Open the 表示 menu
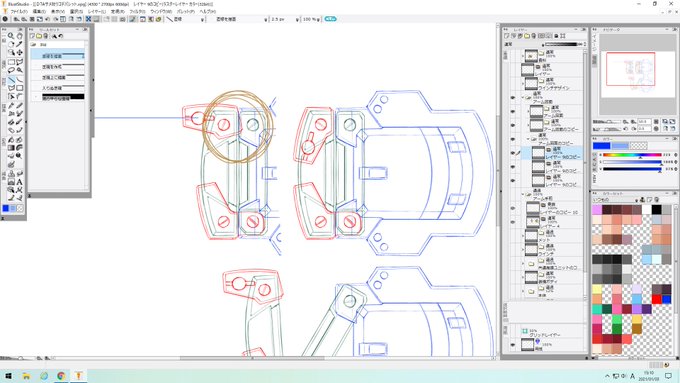The height and width of the screenshot is (383, 680). click(x=57, y=11)
